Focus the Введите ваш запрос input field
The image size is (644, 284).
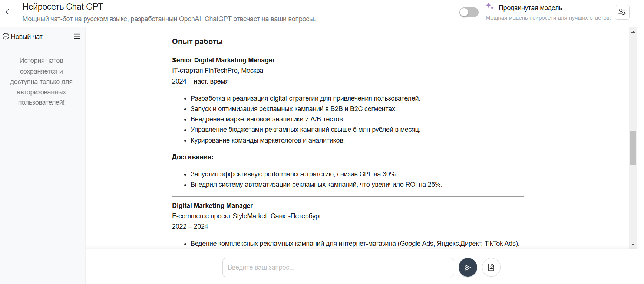[x=338, y=267]
